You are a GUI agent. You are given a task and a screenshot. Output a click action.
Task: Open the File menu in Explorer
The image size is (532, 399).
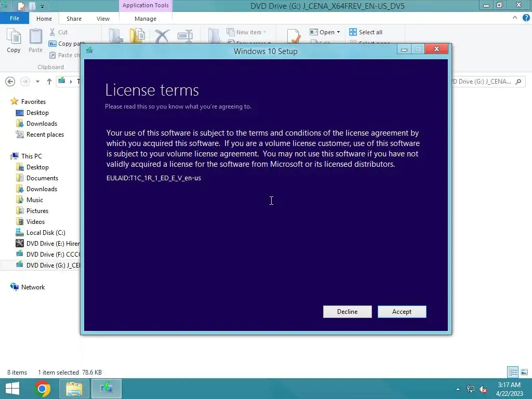[x=14, y=18]
